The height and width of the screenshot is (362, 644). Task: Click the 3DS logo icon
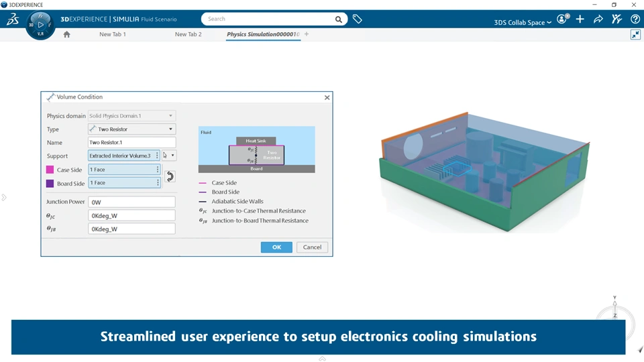(x=13, y=19)
